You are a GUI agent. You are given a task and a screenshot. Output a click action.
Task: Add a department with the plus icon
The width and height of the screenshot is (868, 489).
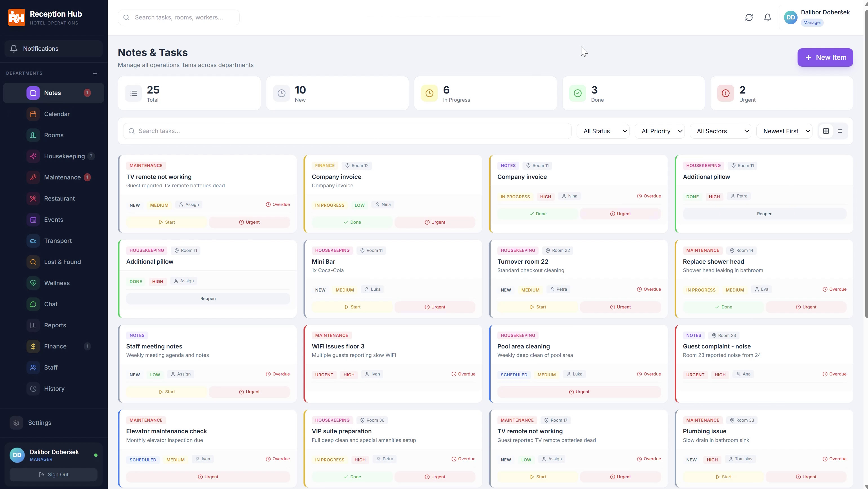click(x=95, y=74)
